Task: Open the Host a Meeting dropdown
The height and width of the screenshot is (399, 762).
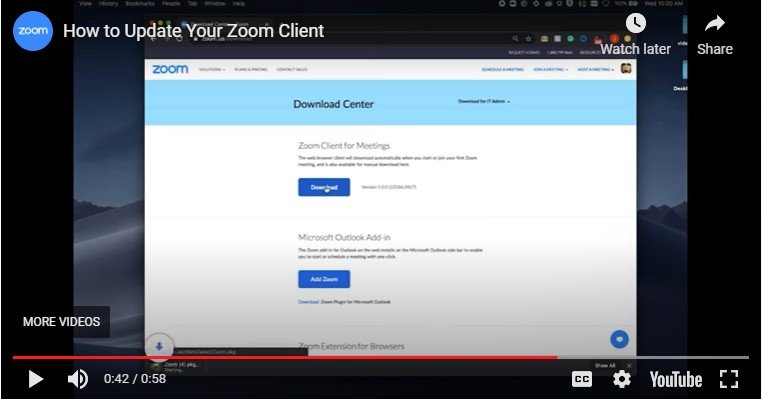Action: tap(595, 69)
